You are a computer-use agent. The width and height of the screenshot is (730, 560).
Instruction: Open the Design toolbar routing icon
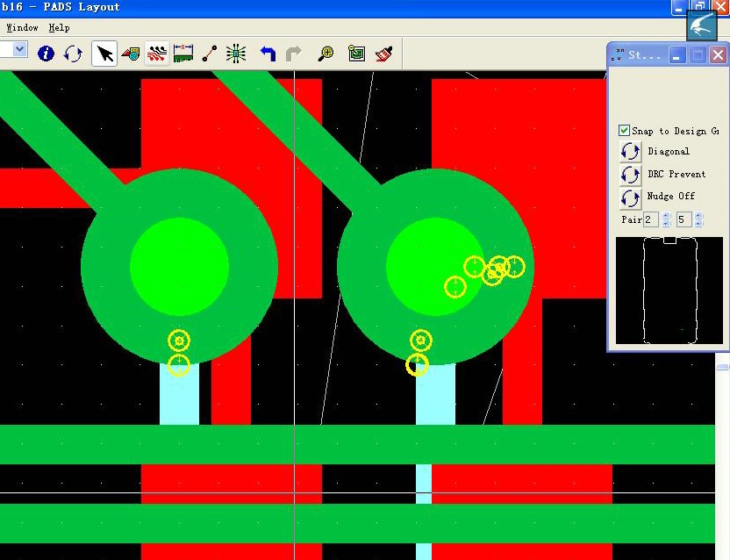click(x=157, y=54)
